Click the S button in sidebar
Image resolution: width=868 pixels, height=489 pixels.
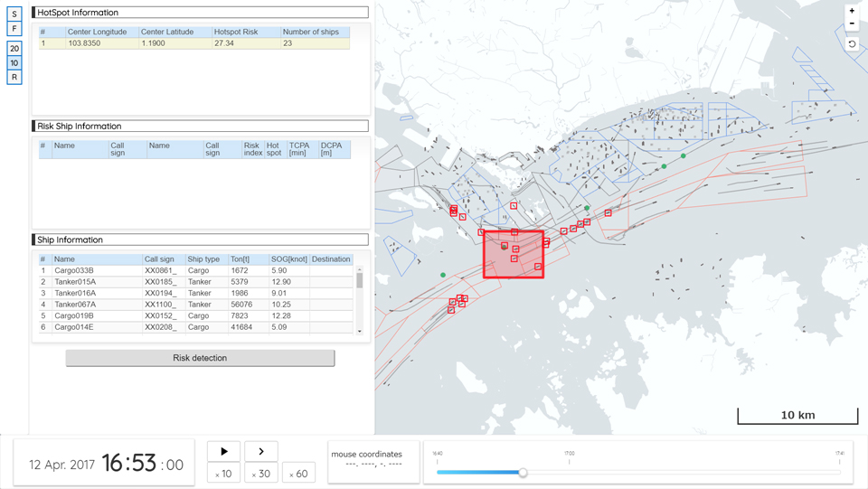[14, 14]
